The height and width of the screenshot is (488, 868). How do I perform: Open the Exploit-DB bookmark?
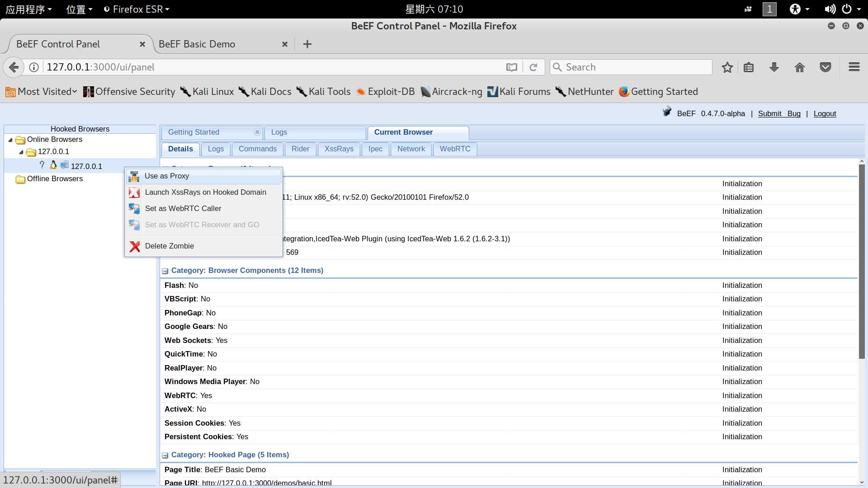385,92
